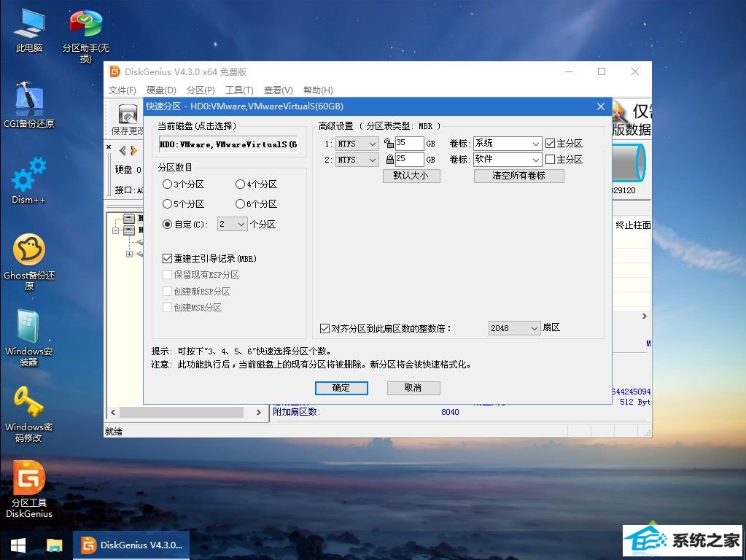Open the 文件(F) menu

(123, 90)
